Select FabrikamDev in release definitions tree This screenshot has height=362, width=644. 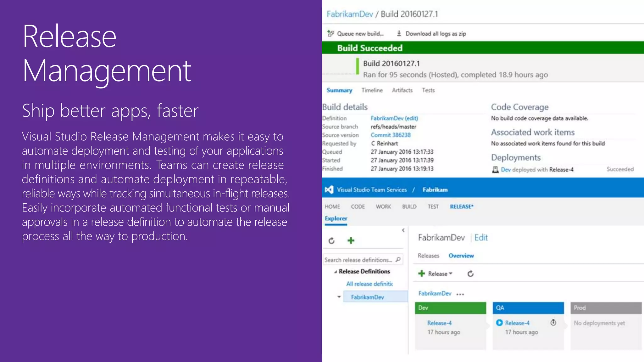click(367, 297)
